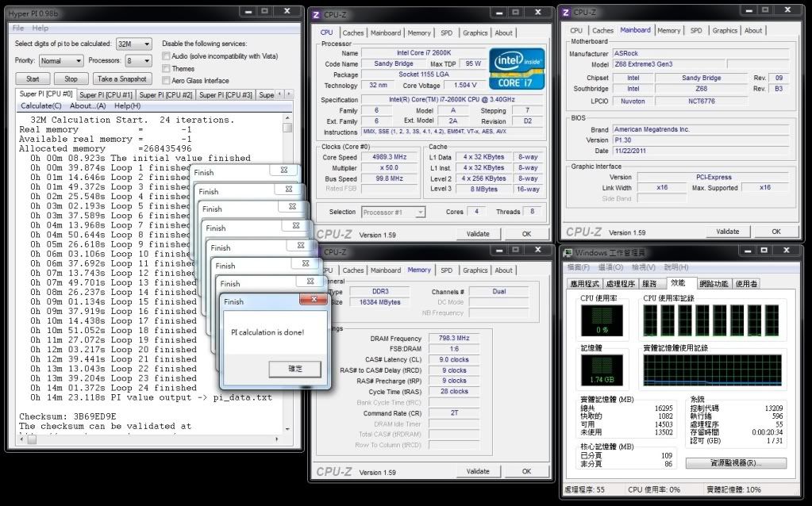Click the down arrow of the Hyper PI log scrollbar
812x506 pixels.
point(287,429)
